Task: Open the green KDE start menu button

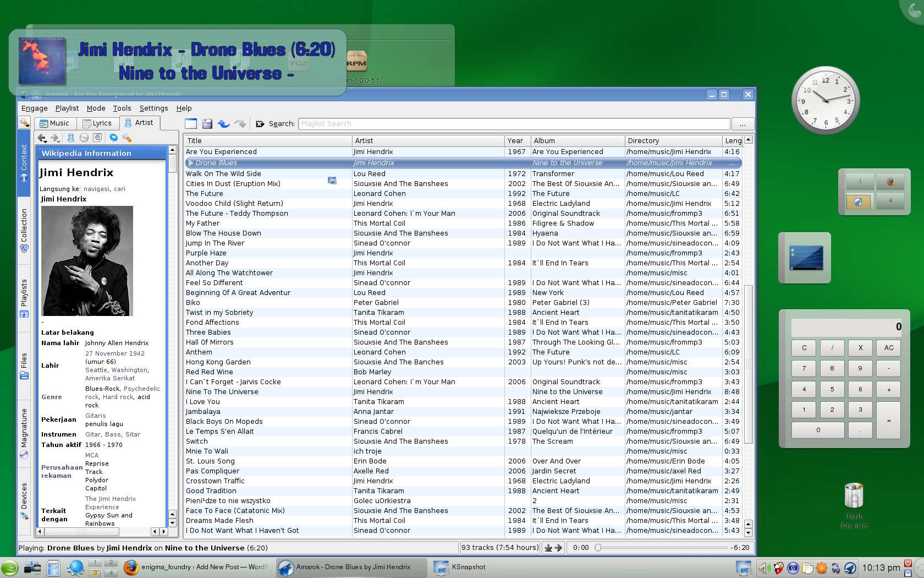Action: [x=9, y=568]
